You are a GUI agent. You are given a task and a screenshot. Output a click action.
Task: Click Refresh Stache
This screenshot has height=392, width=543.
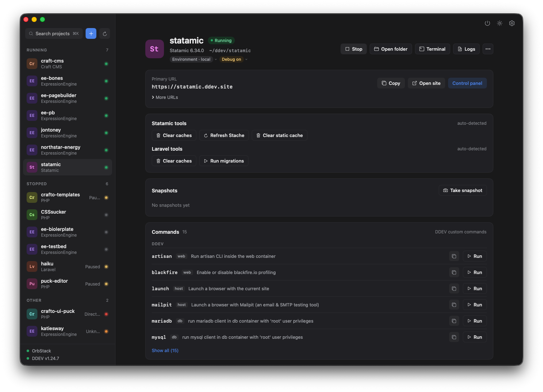click(224, 135)
